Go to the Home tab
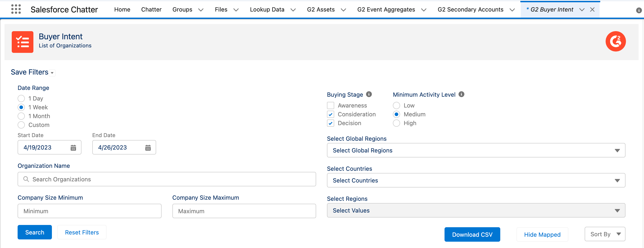The image size is (644, 248). pos(122,9)
